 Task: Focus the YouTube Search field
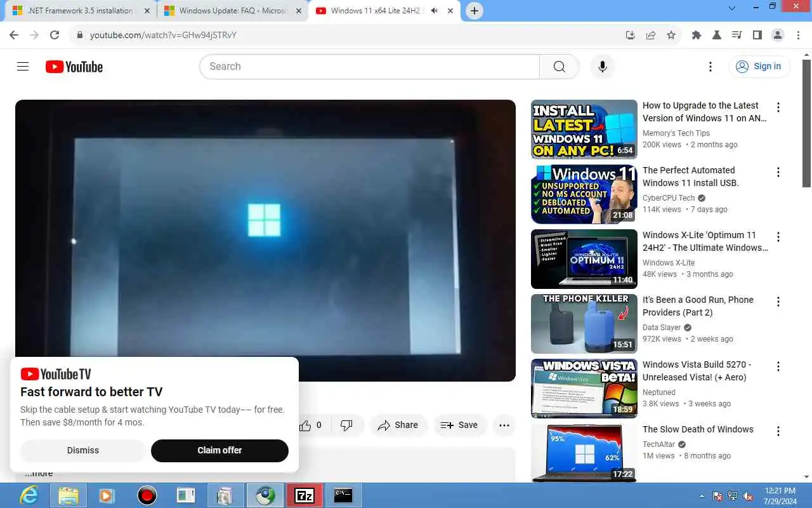click(x=370, y=67)
